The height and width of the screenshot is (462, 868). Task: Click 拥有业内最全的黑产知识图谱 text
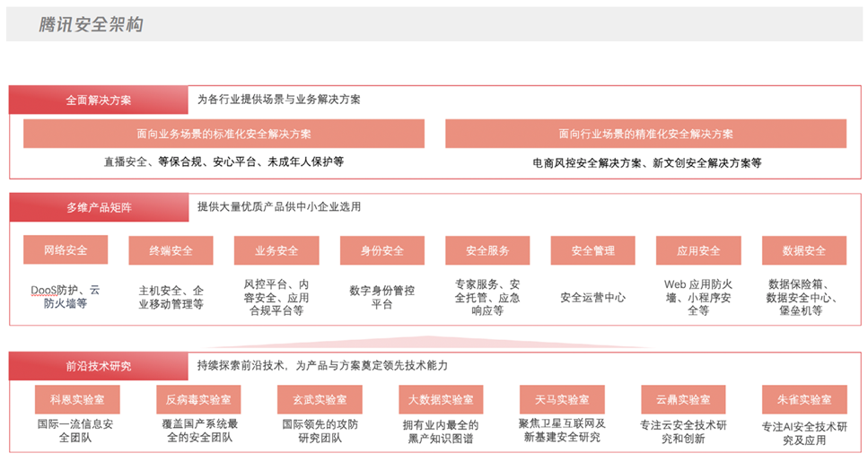(441, 432)
